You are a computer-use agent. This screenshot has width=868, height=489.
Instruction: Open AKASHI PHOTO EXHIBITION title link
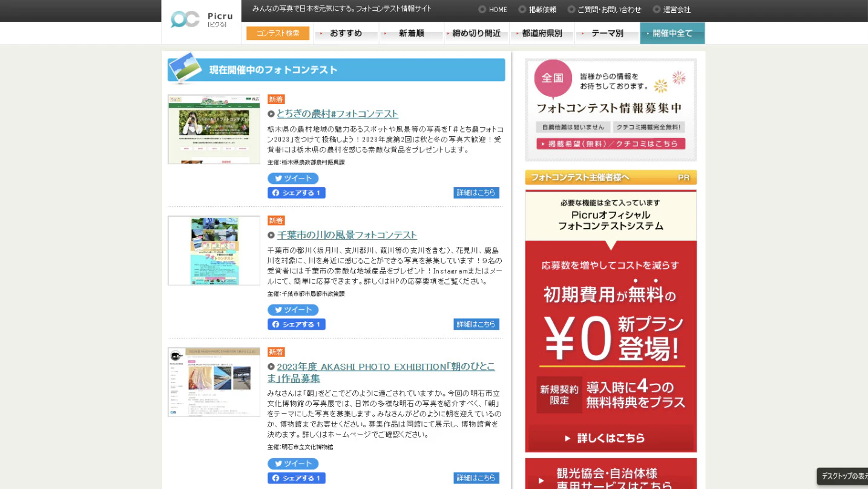[381, 372]
